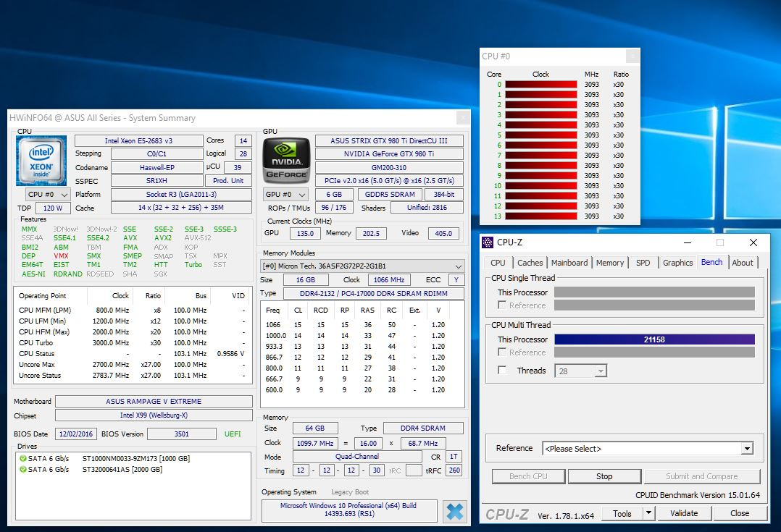The image size is (781, 532).
Task: Click the Prod. Unit field
Action: coord(229,181)
